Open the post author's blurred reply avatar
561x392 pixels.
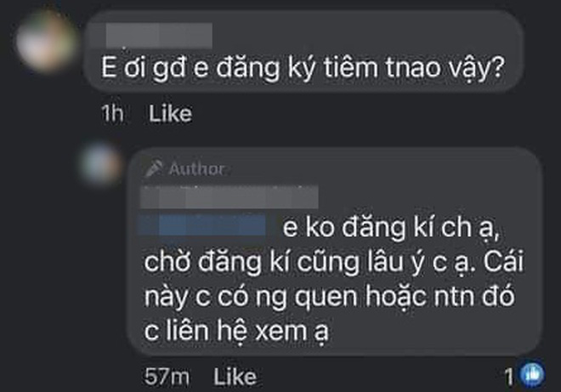coord(101,164)
